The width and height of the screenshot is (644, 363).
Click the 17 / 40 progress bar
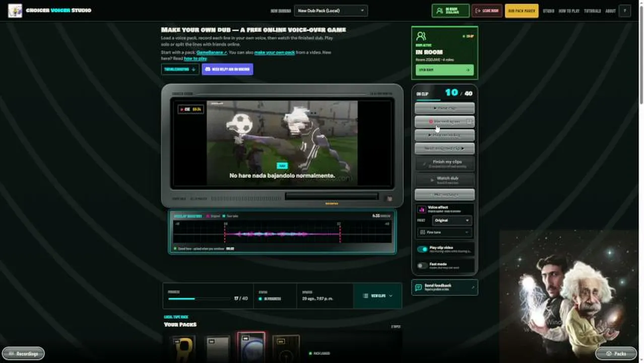point(199,299)
